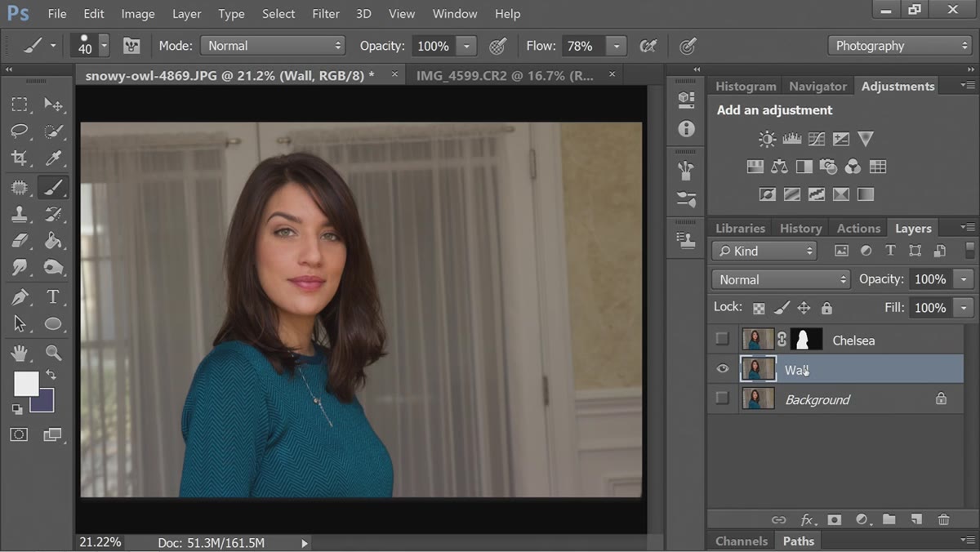Toggle the Brush panel button

(x=131, y=46)
